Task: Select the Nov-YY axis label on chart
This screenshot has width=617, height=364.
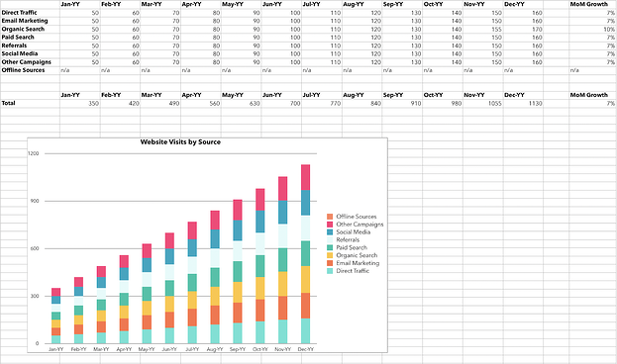Action: pos(282,349)
